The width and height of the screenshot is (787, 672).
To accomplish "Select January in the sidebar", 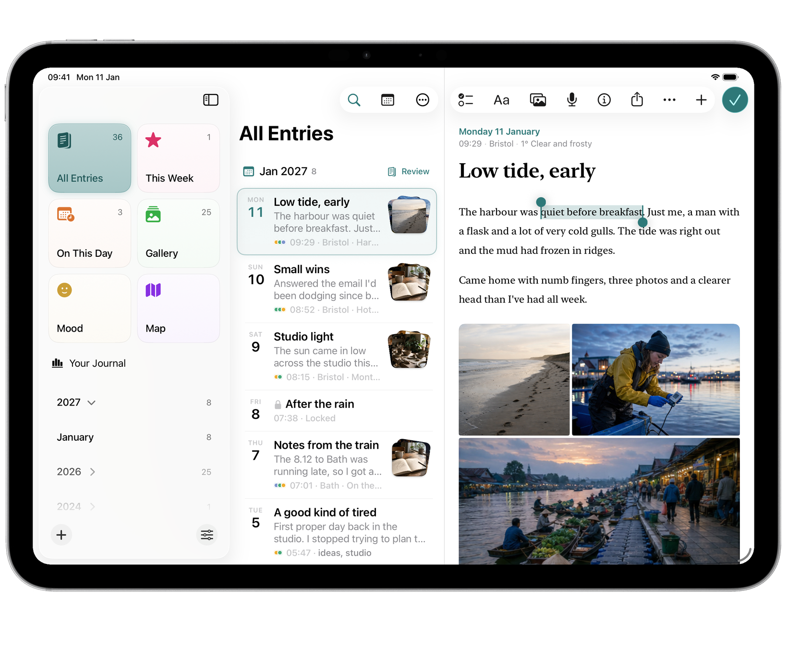I will 133,437.
